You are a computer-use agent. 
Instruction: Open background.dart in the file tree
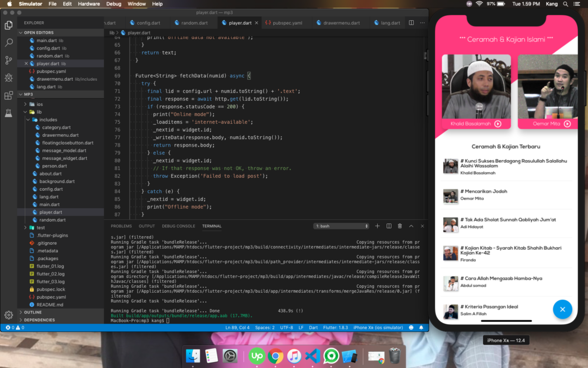(57, 182)
